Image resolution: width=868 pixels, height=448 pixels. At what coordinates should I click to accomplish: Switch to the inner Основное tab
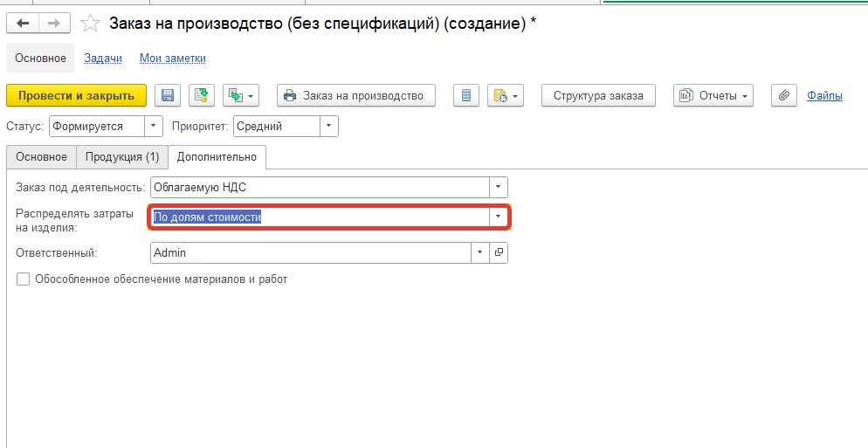42,156
